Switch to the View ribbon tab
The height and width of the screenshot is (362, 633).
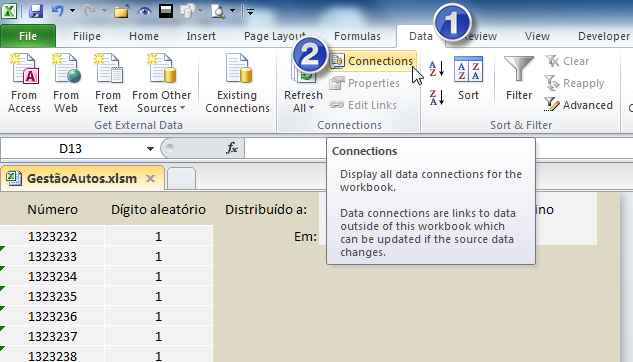click(x=537, y=36)
